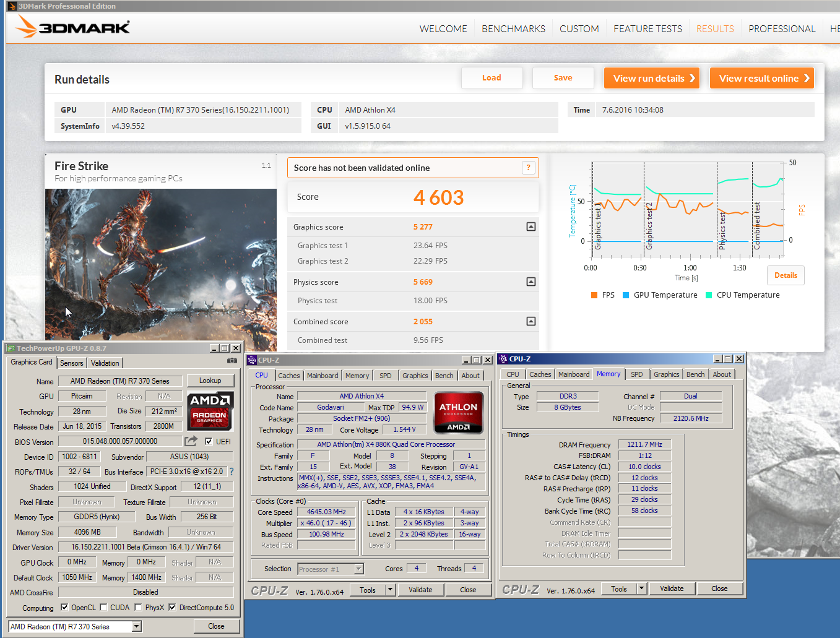The height and width of the screenshot is (638, 840).
Task: Click the Load button
Action: [x=491, y=78]
